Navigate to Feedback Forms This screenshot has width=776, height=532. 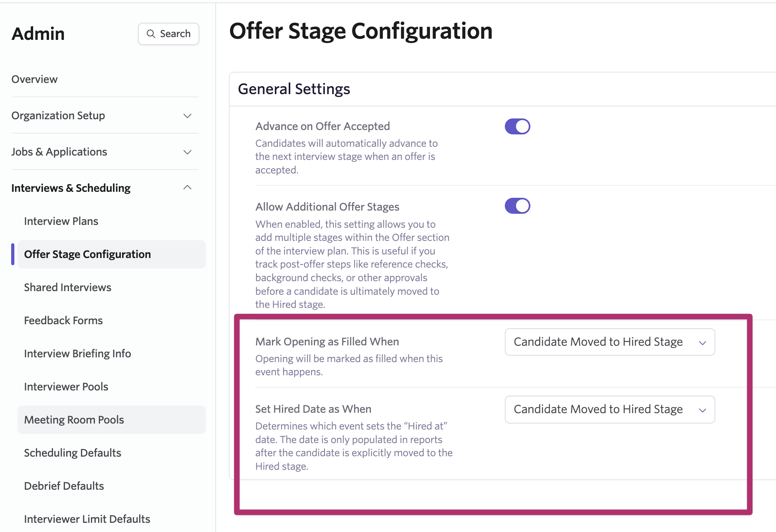coord(63,321)
